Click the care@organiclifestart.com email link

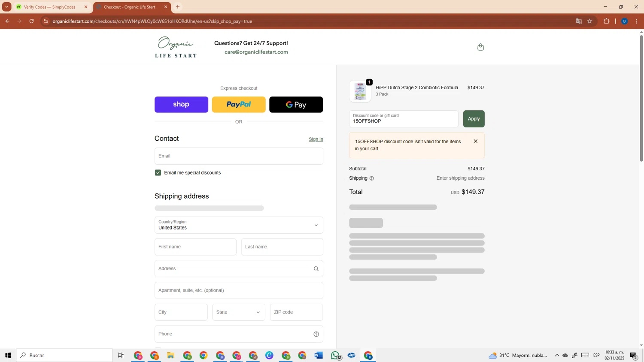(x=256, y=52)
